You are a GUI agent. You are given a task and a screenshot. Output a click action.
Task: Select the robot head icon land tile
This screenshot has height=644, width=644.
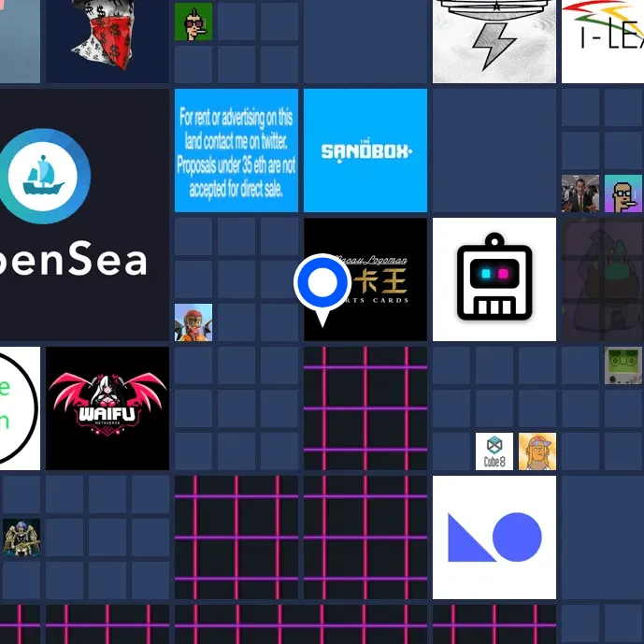click(494, 279)
